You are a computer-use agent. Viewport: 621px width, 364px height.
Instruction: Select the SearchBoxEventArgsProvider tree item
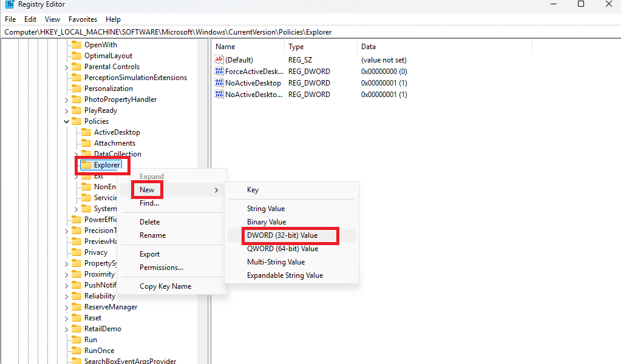[x=130, y=360]
